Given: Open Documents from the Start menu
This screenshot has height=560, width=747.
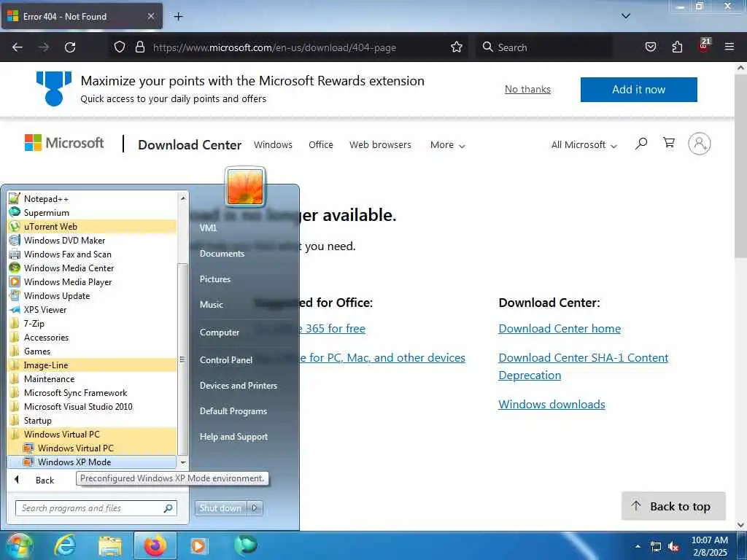Looking at the screenshot, I should click(222, 253).
